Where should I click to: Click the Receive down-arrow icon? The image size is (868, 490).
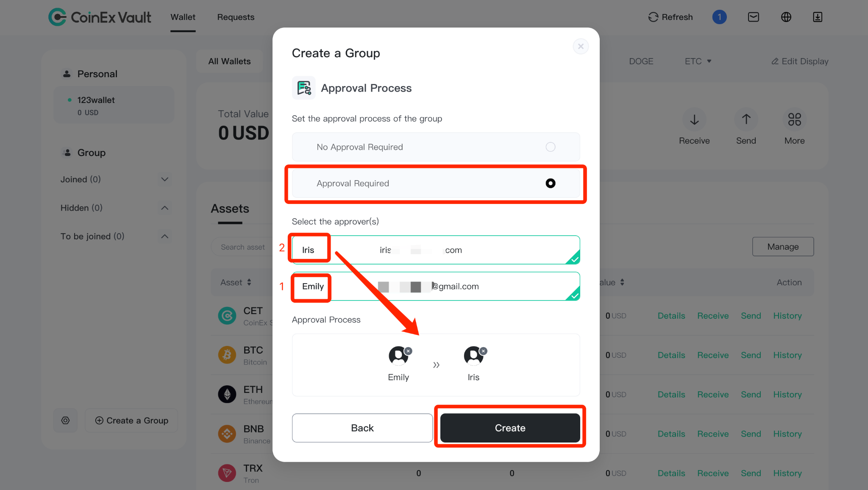[x=694, y=120]
